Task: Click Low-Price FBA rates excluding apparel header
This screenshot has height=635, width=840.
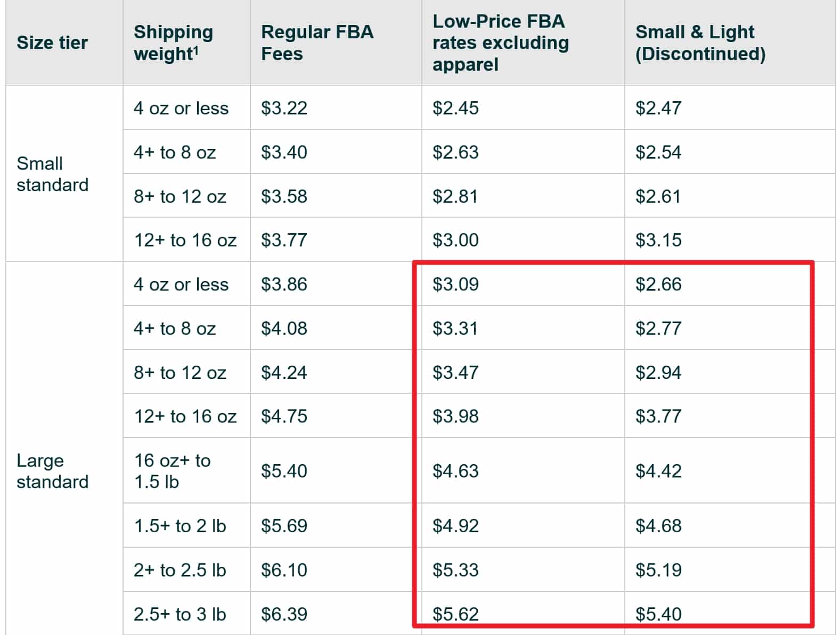Action: click(523, 43)
